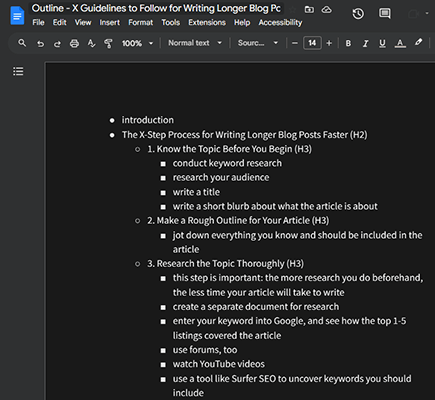Viewport: 435px width, 400px height.
Task: Toggle underline formatting
Action: 382,43
